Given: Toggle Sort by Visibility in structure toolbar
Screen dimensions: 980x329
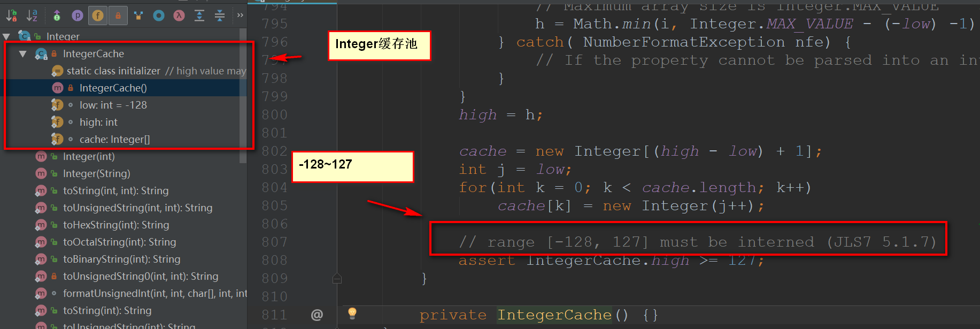Looking at the screenshot, I should pos(11,16).
